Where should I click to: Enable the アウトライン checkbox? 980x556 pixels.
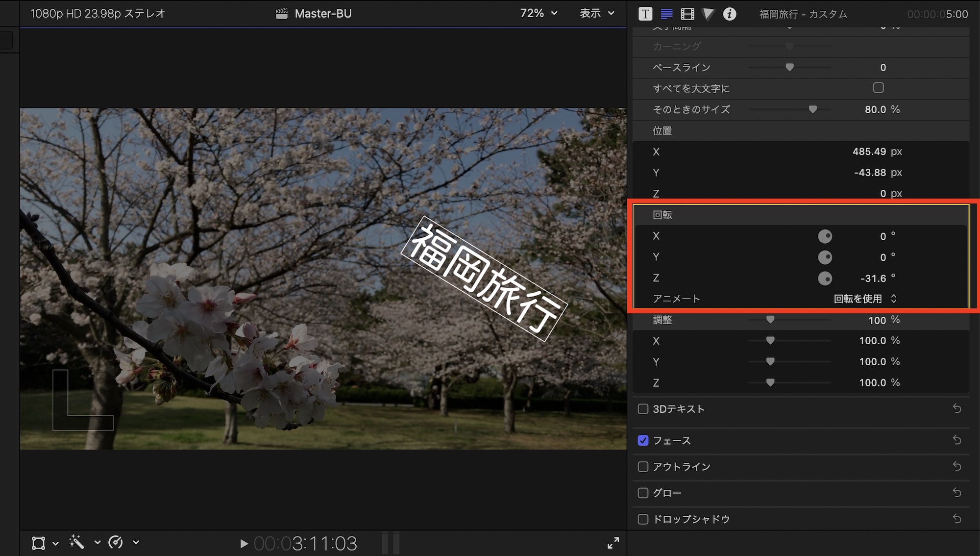click(x=643, y=467)
